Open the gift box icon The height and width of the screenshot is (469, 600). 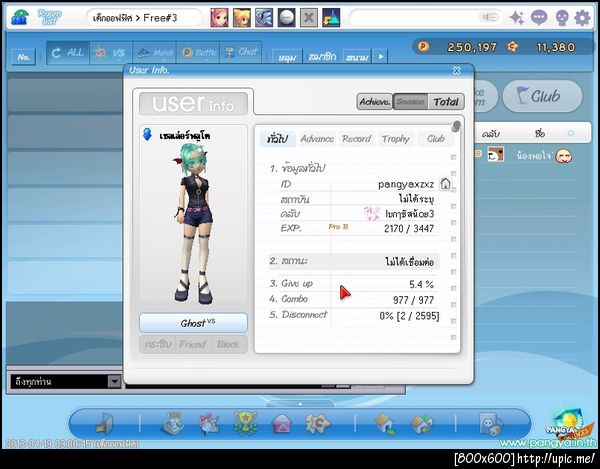click(x=209, y=423)
